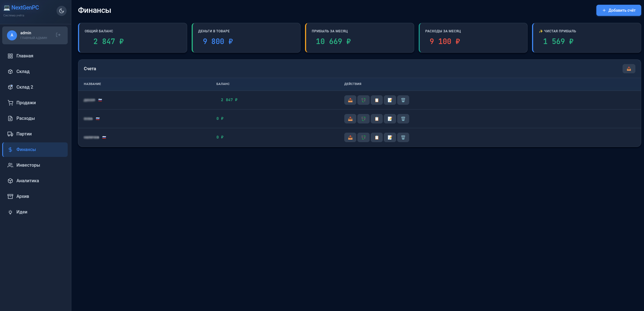Click the Общий баланс card

coord(133,38)
